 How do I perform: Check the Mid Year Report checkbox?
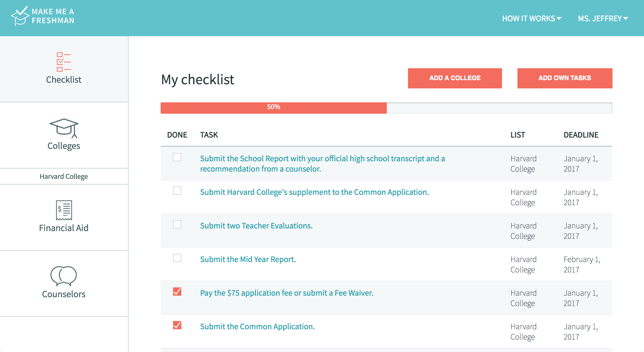[177, 258]
